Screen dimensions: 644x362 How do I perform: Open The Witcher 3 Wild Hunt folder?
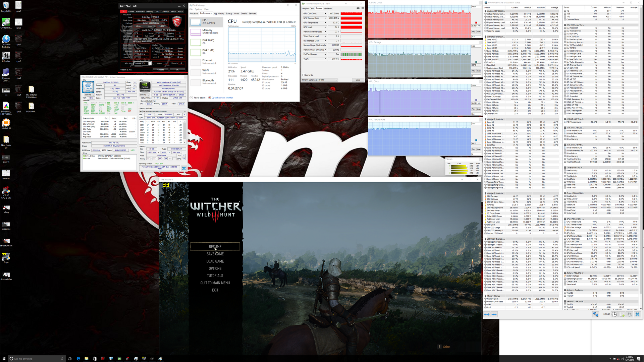[31, 92]
